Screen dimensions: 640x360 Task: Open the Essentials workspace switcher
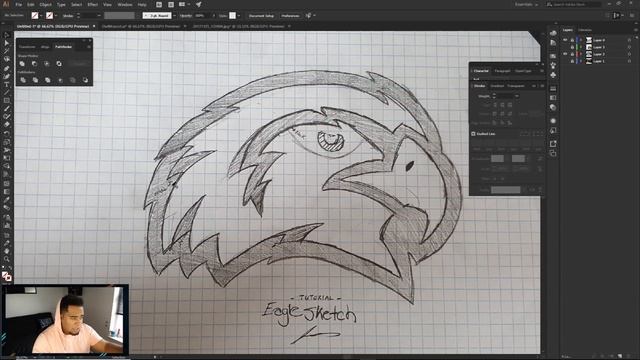[526, 4]
